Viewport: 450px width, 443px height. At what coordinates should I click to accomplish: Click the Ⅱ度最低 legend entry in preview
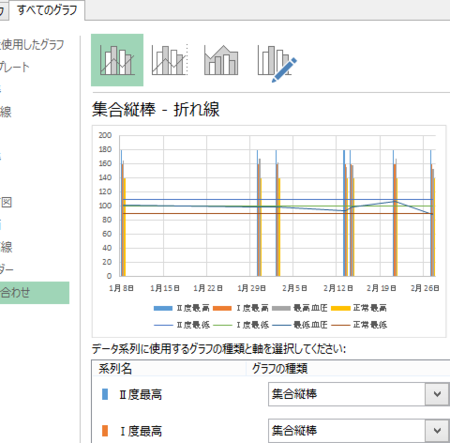pos(182,325)
